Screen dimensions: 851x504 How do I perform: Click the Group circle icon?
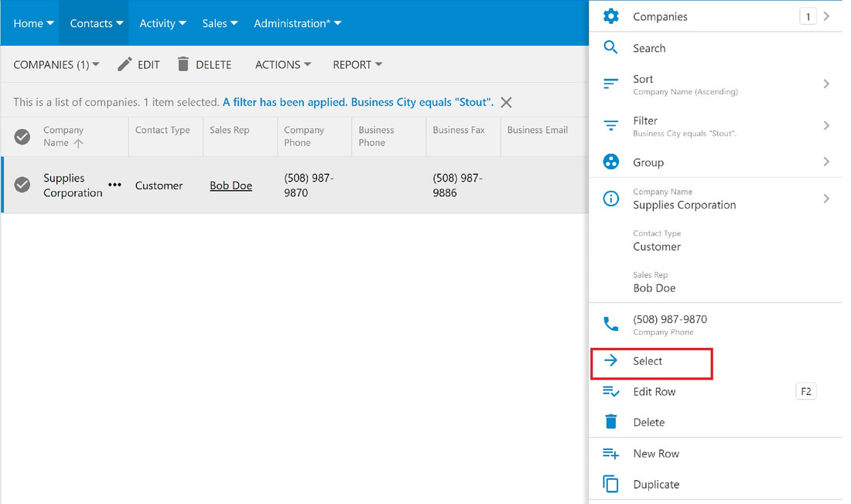click(610, 162)
